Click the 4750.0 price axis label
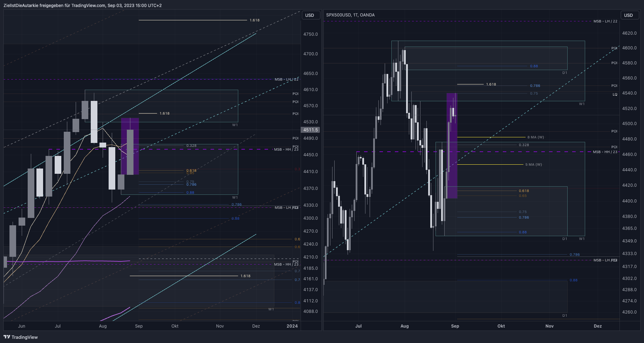644x343 pixels. click(x=311, y=34)
